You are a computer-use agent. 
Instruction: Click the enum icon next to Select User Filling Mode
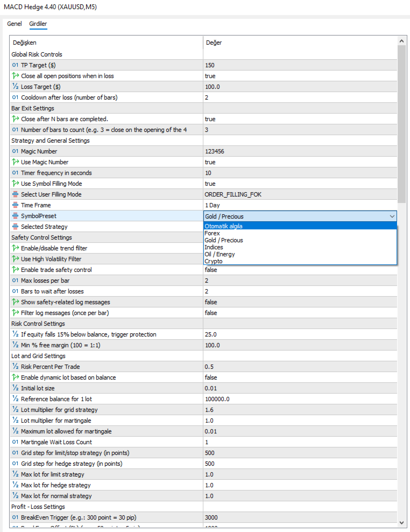click(15, 194)
